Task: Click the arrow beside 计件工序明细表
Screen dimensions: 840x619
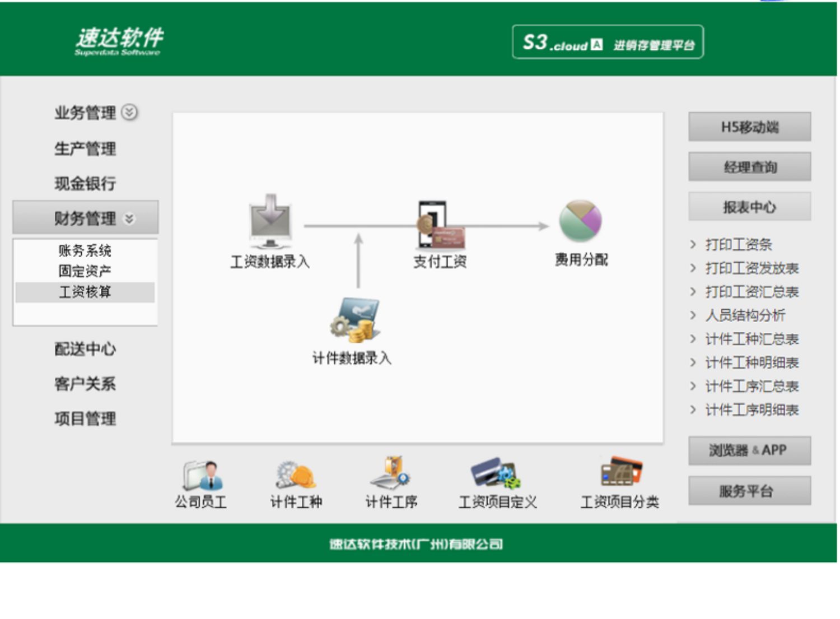Action: click(x=693, y=409)
